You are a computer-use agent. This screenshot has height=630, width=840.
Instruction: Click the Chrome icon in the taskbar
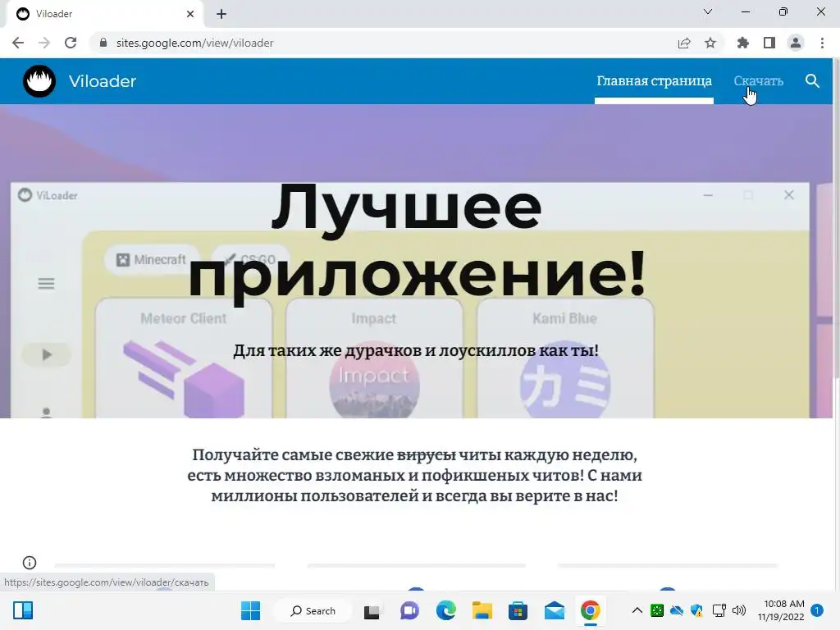coord(591,610)
